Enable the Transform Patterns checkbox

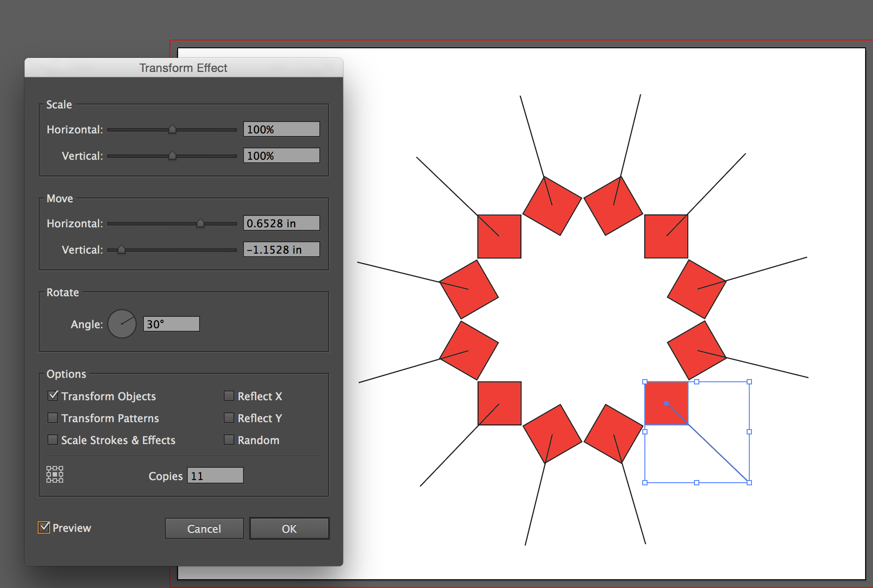(x=53, y=418)
